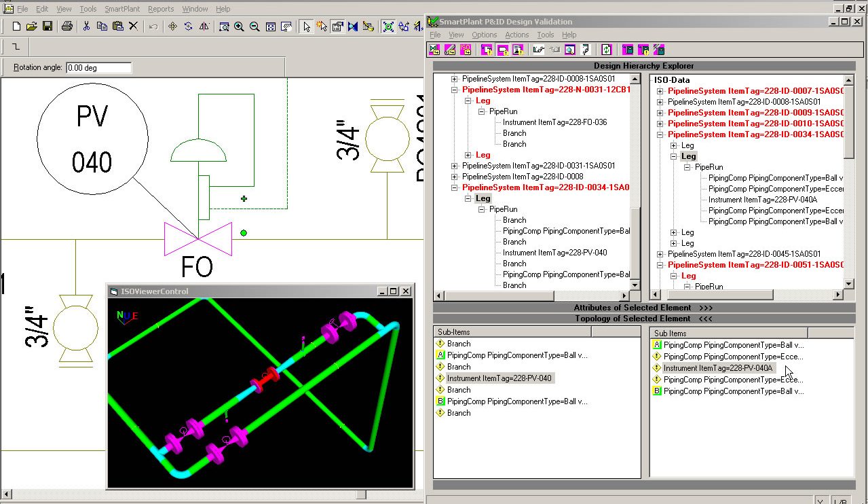This screenshot has height=504, width=868.
Task: Select Instrument ItemTag=228-PV-040 in left hierarchy tree
Action: 555,253
